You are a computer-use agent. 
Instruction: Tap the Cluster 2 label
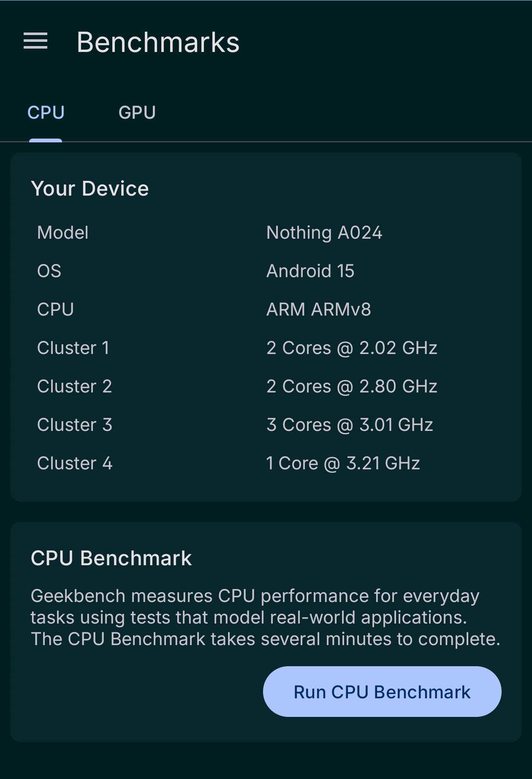[74, 387]
